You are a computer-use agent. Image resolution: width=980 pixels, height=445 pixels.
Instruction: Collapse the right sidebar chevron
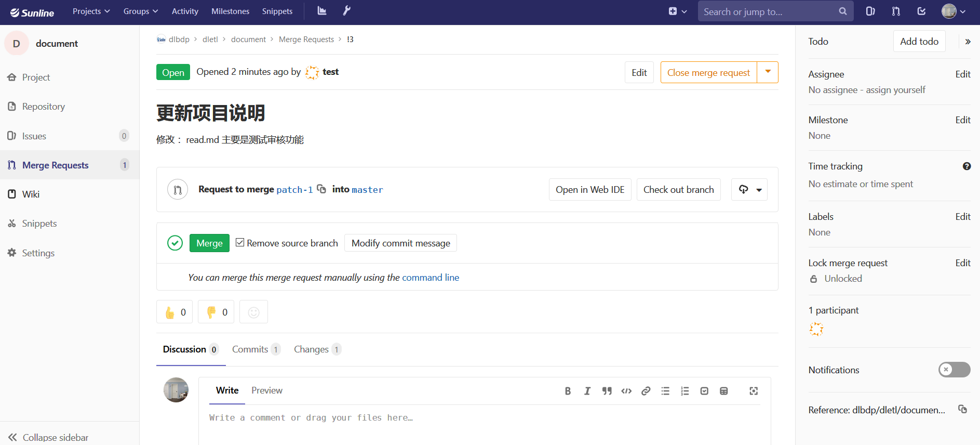point(968,42)
